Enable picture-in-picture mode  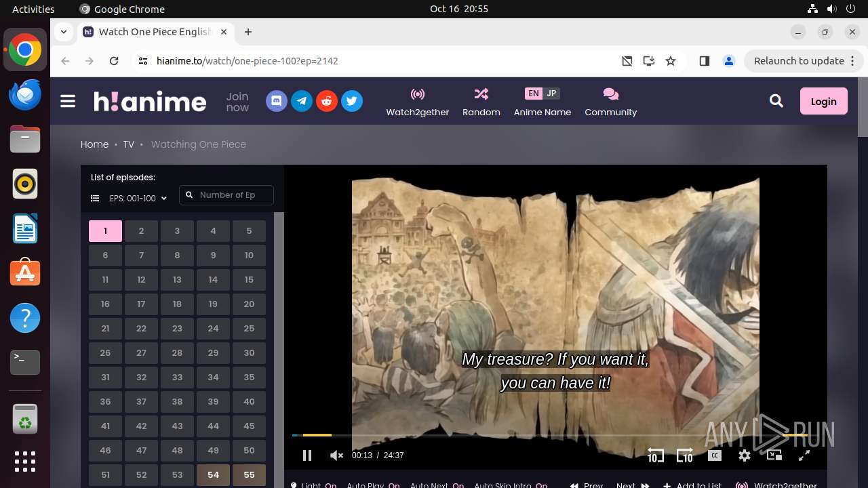point(774,455)
